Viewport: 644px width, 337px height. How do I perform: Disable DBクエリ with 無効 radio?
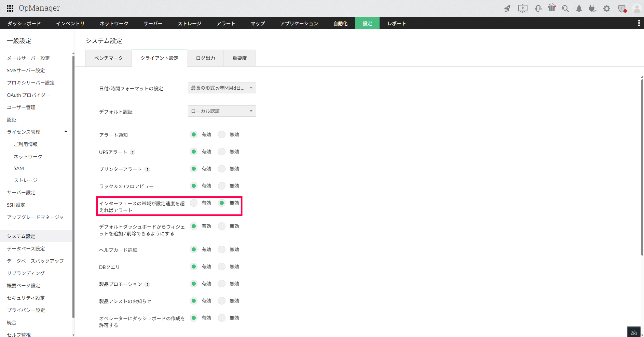(222, 267)
